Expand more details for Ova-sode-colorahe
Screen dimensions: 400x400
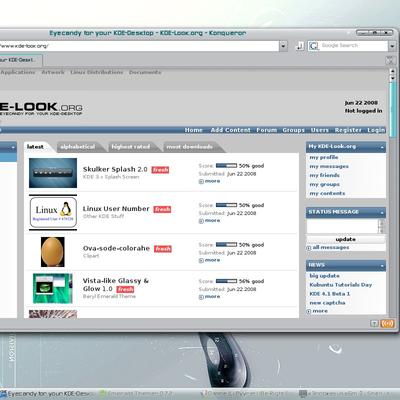point(209,260)
